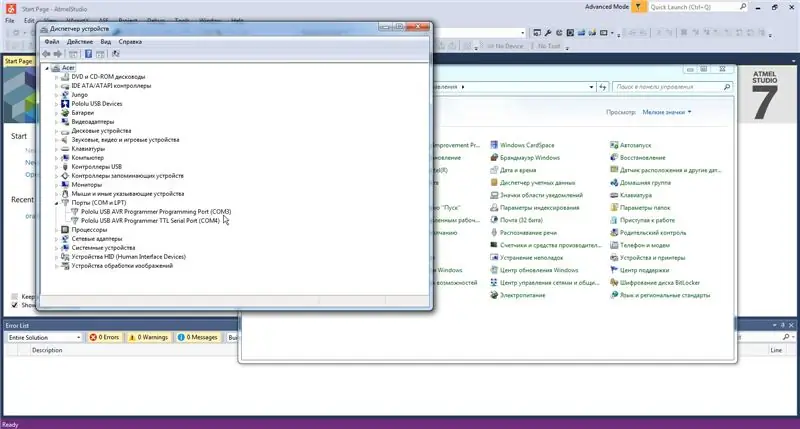Collapse the Порты (COM и LPT) node
Viewport: 800px width, 429px height.
pyautogui.click(x=56, y=203)
